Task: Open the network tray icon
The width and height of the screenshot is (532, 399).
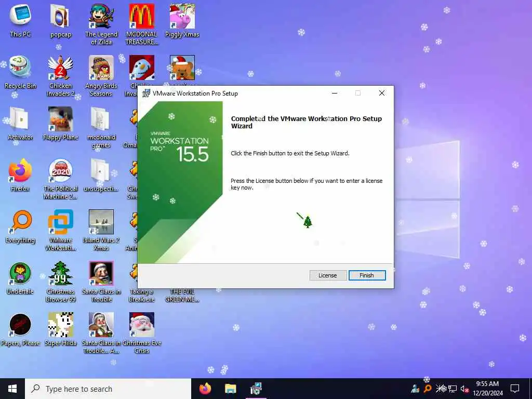Action: pos(453,389)
